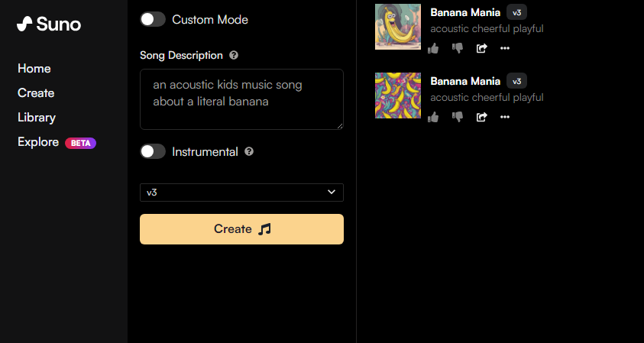Click second song's 'acoustic cheerful playful' tags
Image resolution: width=644 pixels, height=343 pixels.
point(487,97)
